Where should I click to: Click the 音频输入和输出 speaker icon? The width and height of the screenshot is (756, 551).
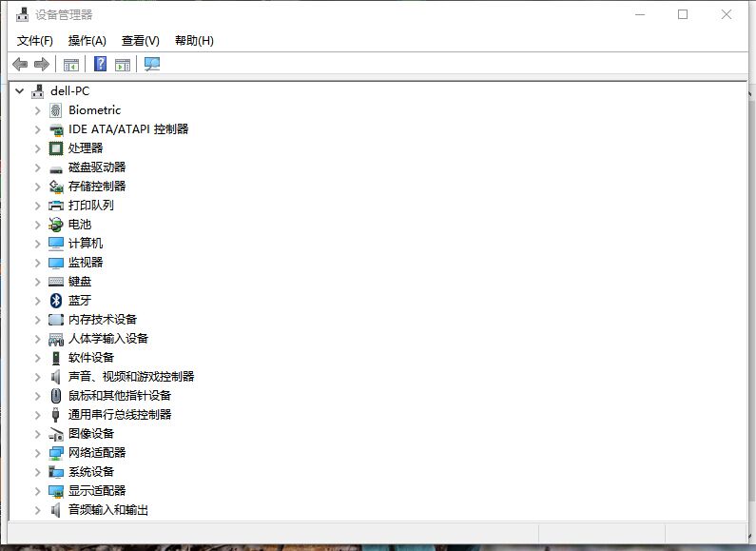(56, 510)
